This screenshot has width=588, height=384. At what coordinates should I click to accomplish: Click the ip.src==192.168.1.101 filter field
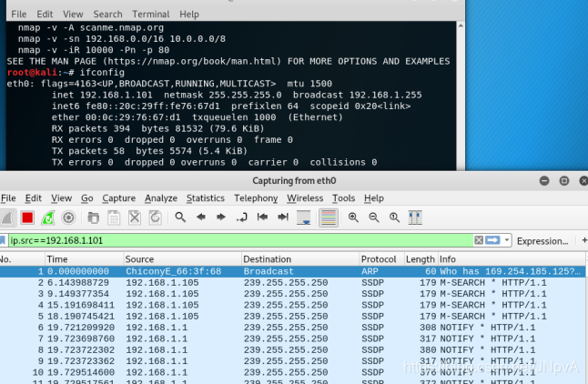[x=240, y=240]
